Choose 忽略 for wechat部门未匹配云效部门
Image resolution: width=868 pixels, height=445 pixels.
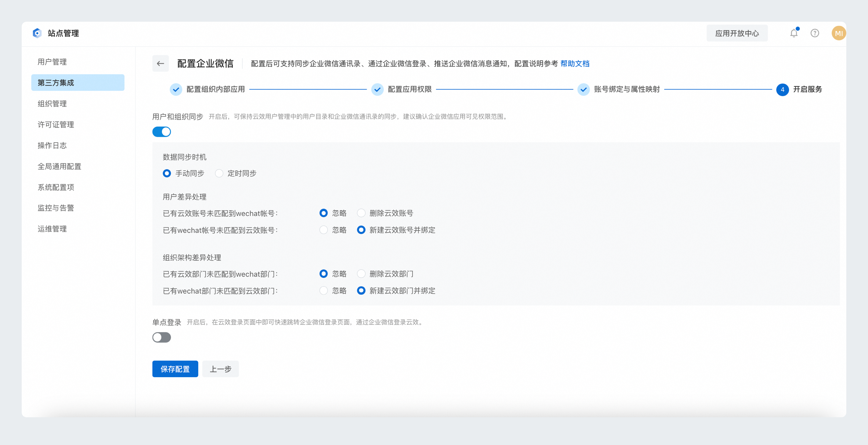(x=323, y=291)
